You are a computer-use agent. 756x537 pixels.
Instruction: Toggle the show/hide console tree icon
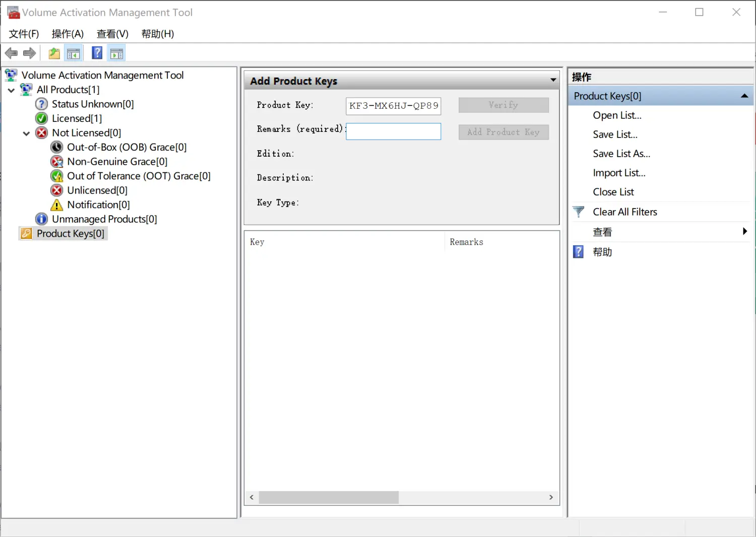click(x=74, y=53)
